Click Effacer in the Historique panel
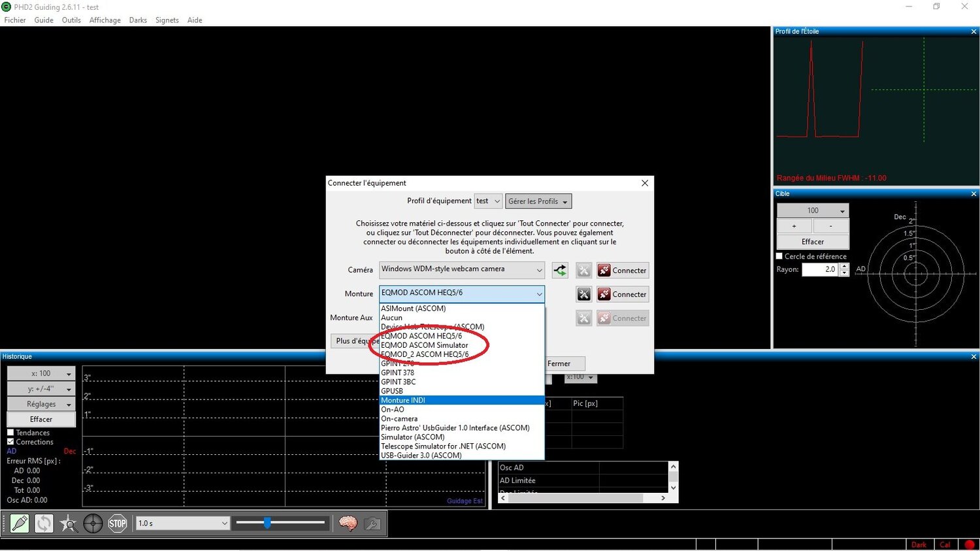980x551 pixels. (x=41, y=420)
